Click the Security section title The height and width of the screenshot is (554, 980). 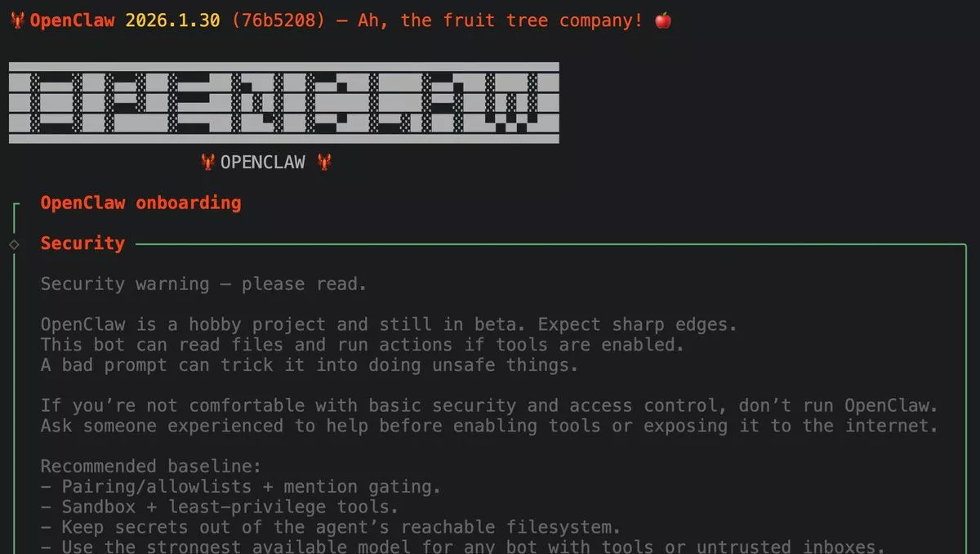82,243
